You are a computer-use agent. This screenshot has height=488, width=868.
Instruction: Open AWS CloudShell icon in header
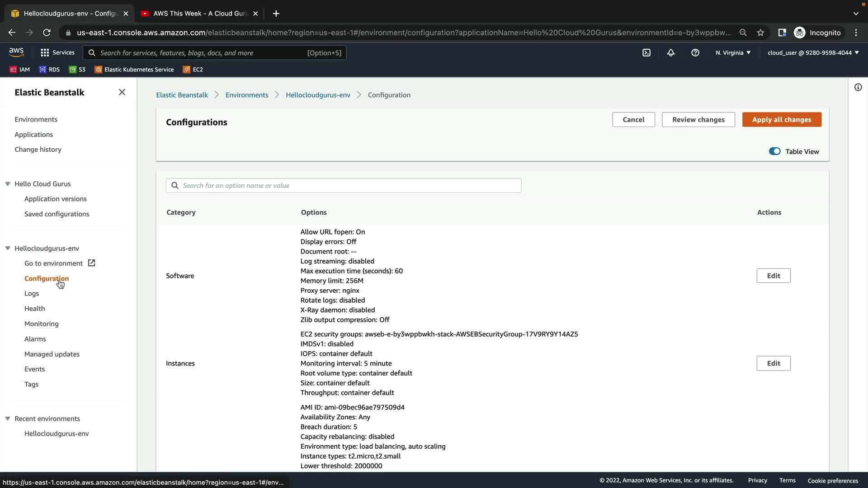646,53
